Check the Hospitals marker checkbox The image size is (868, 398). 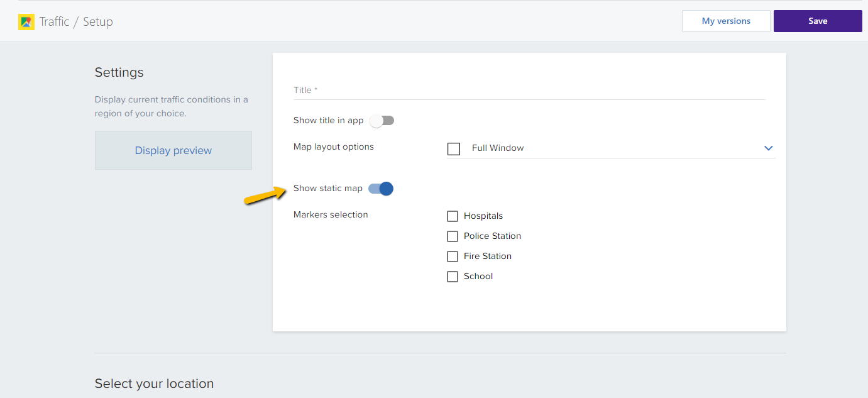click(453, 216)
